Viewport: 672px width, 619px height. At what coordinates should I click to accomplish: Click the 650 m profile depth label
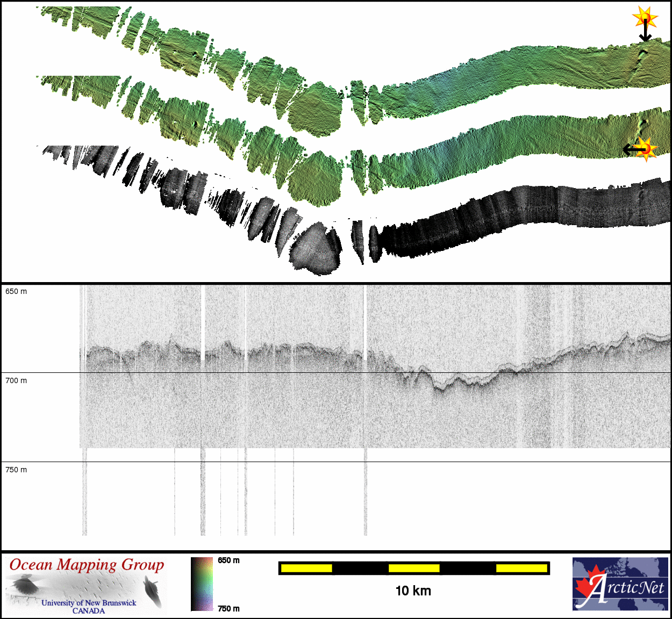(x=16, y=291)
